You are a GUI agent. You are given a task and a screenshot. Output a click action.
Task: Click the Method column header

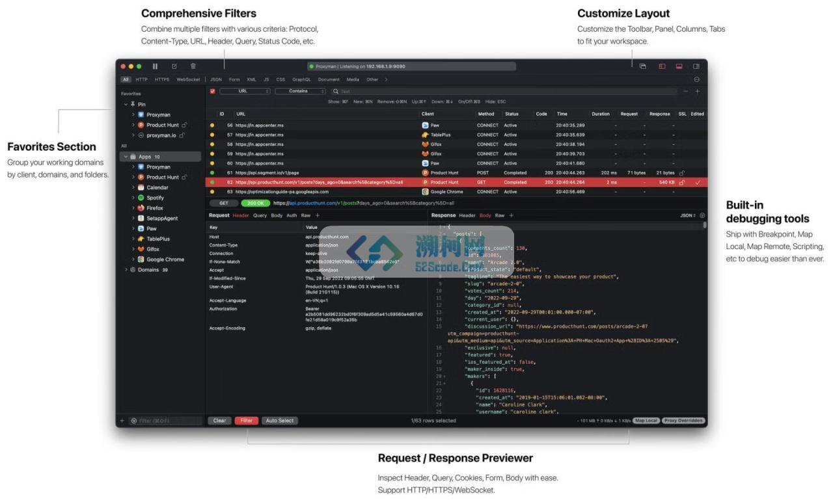[486, 114]
